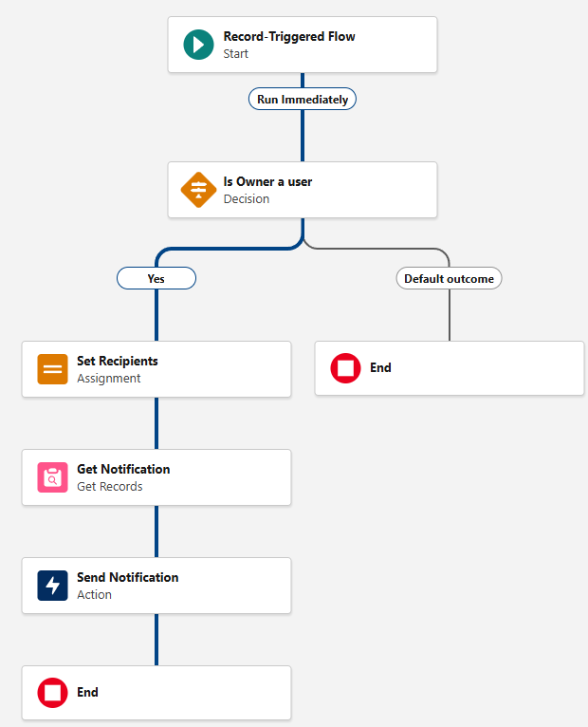This screenshot has height=727, width=588.
Task: Select the pink Get Records icon
Action: 52,477
